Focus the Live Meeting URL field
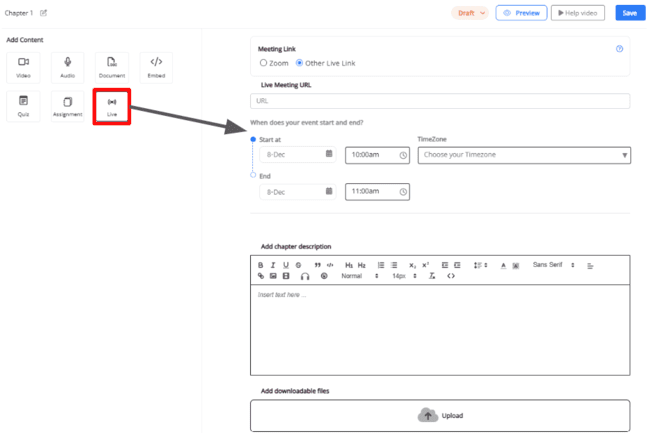 coord(440,101)
